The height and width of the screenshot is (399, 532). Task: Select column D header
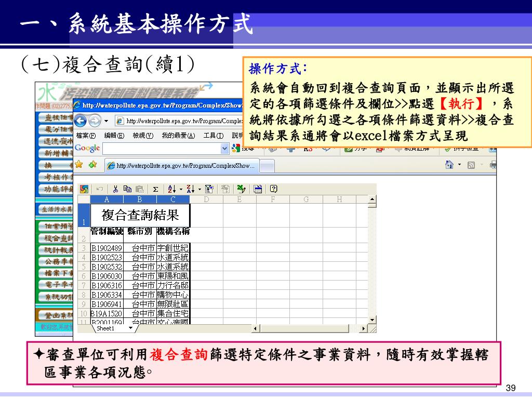[x=206, y=199]
